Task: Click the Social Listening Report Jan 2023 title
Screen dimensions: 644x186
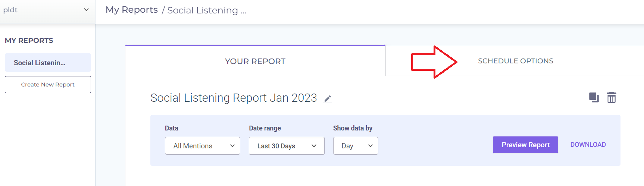Action: point(234,98)
